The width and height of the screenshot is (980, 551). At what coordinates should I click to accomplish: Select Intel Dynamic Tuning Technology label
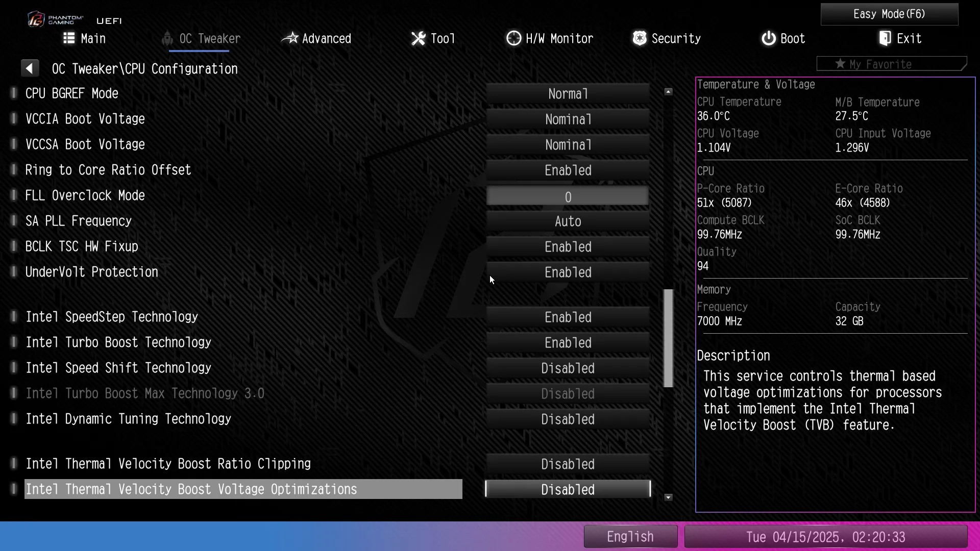(x=128, y=419)
